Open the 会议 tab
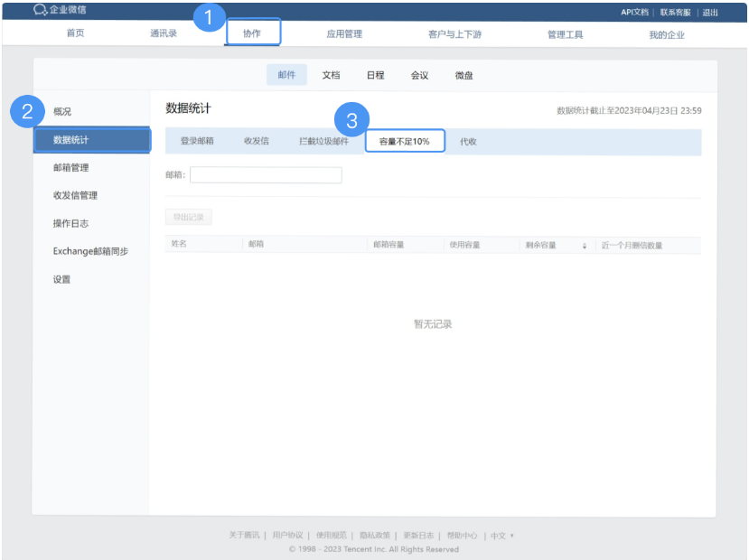 coord(418,75)
